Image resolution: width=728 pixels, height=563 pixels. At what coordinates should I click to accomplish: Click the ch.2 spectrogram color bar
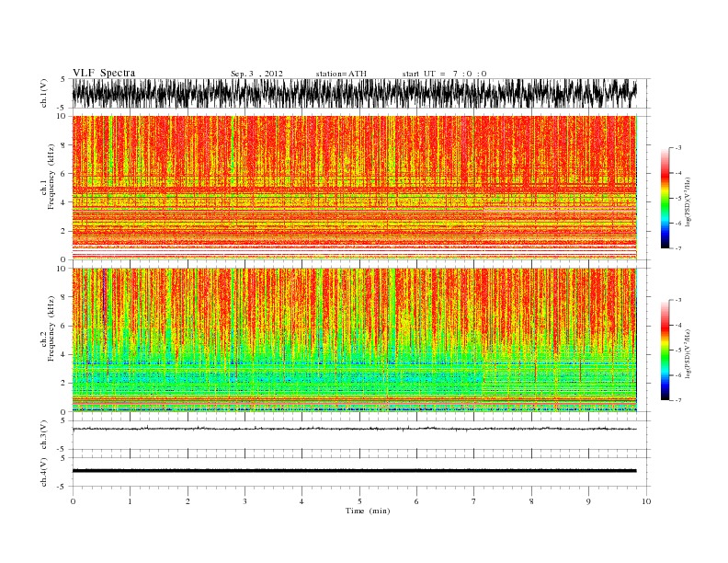665,350
